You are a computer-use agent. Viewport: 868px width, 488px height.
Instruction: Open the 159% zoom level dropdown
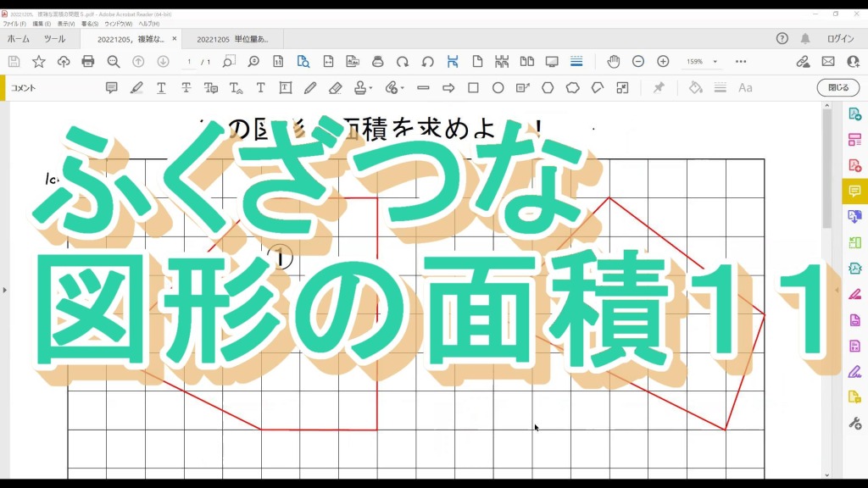click(715, 62)
